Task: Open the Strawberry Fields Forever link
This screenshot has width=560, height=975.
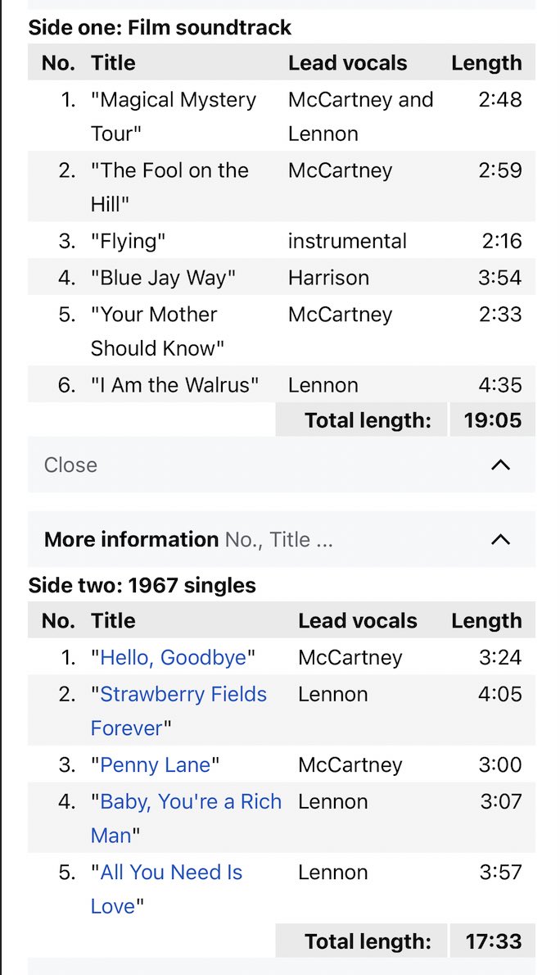Action: point(183,695)
